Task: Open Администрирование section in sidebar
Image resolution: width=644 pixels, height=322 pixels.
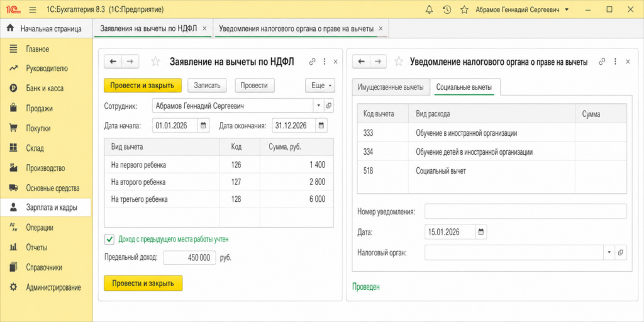Action: point(46,287)
